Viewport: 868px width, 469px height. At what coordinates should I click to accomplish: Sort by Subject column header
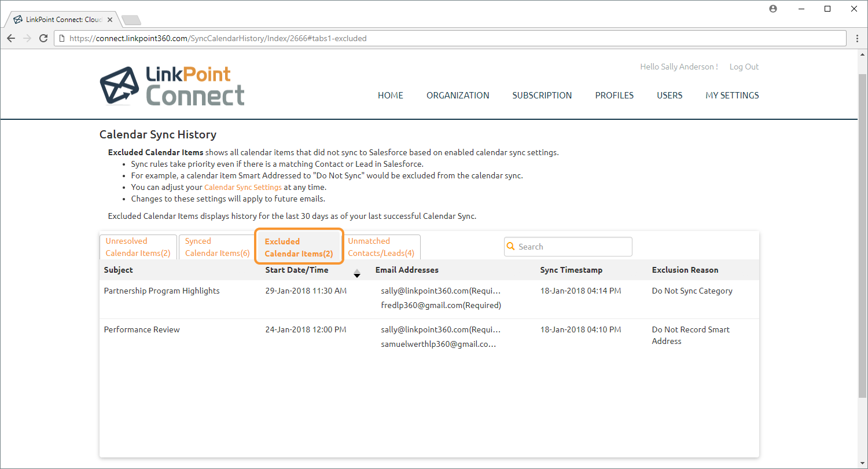click(119, 270)
